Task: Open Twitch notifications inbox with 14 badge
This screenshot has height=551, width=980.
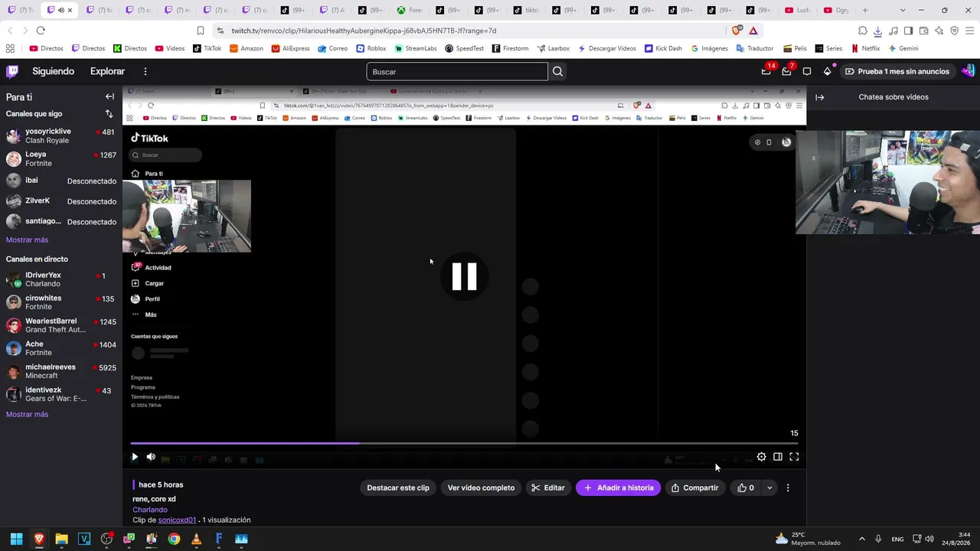Action: [x=766, y=71]
